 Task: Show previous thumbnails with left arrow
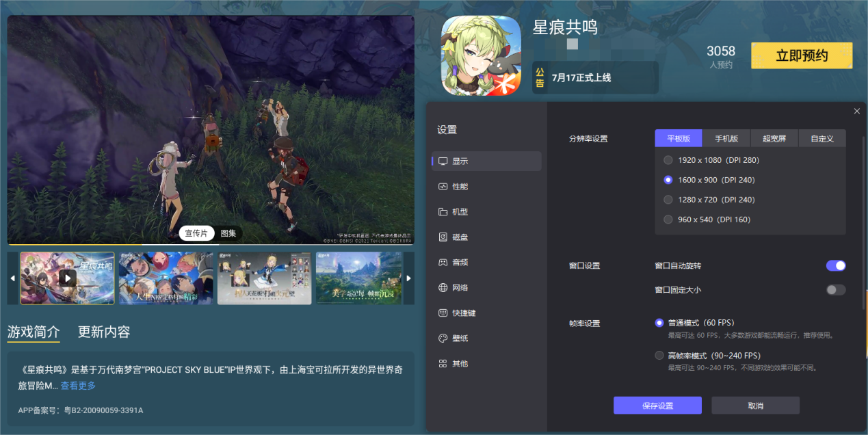(x=12, y=278)
